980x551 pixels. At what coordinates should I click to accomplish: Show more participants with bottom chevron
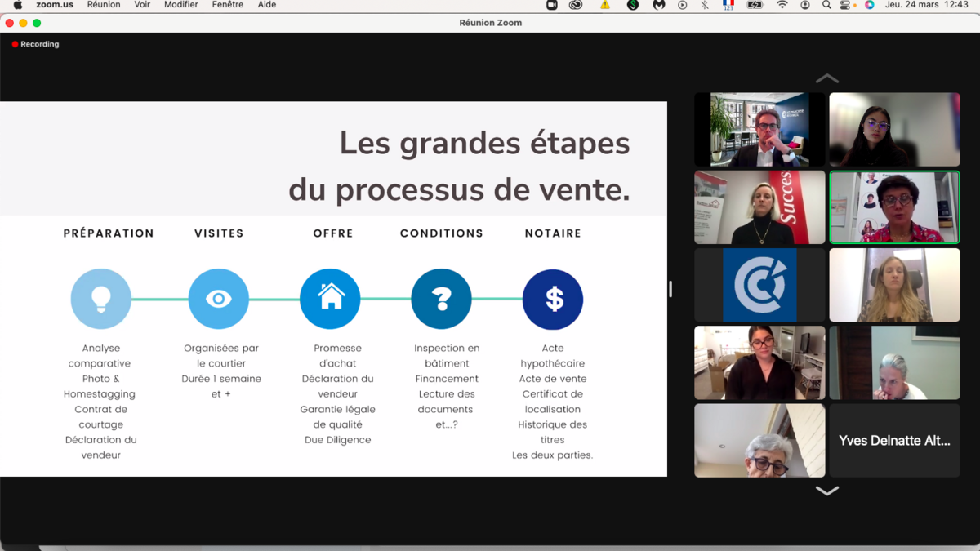tap(826, 491)
